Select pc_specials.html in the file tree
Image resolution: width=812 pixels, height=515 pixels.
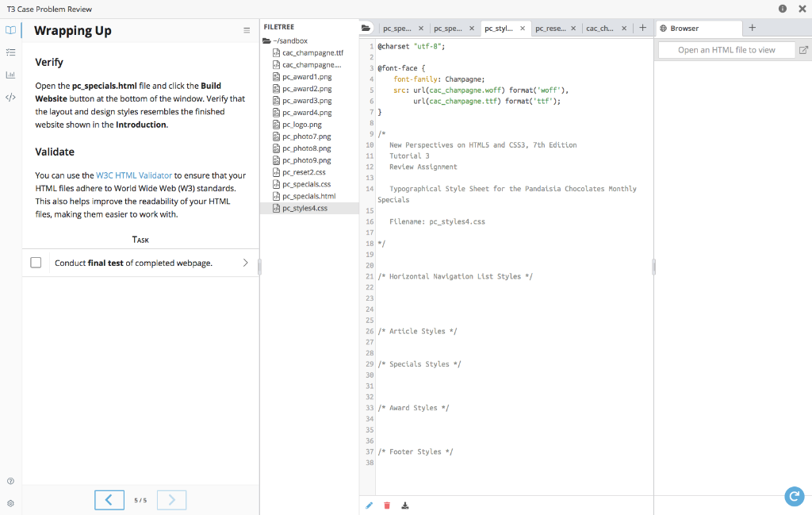pos(308,196)
